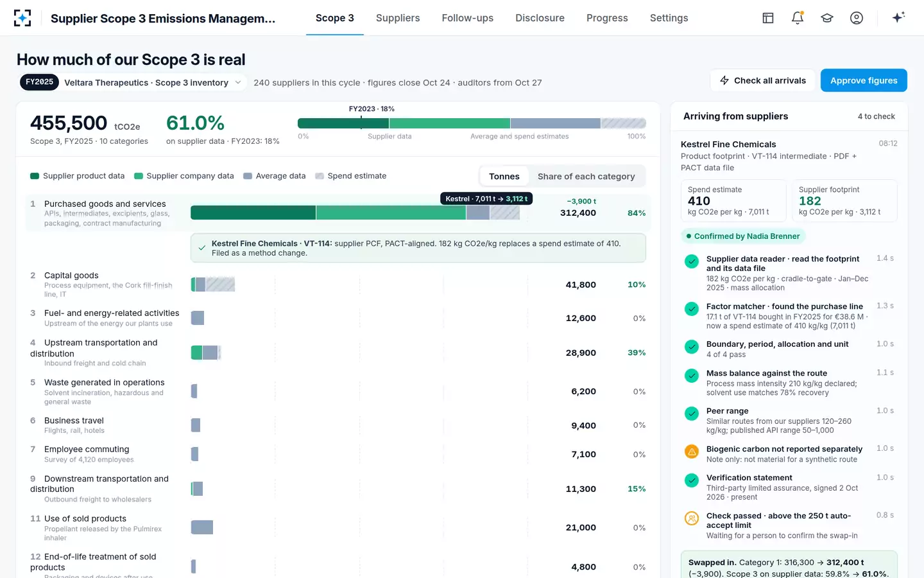Click the Confirmed by Nadia Brenner chip
924x578 pixels.
tap(743, 236)
